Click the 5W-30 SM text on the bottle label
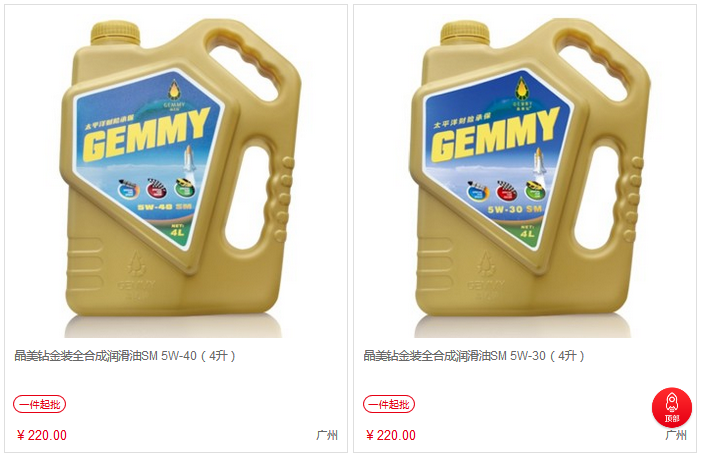701x456 pixels. click(x=515, y=209)
